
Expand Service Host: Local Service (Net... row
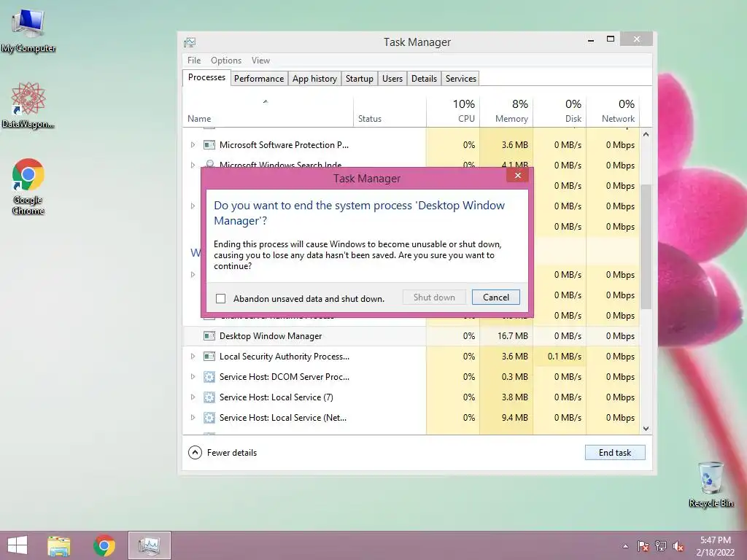(x=193, y=418)
